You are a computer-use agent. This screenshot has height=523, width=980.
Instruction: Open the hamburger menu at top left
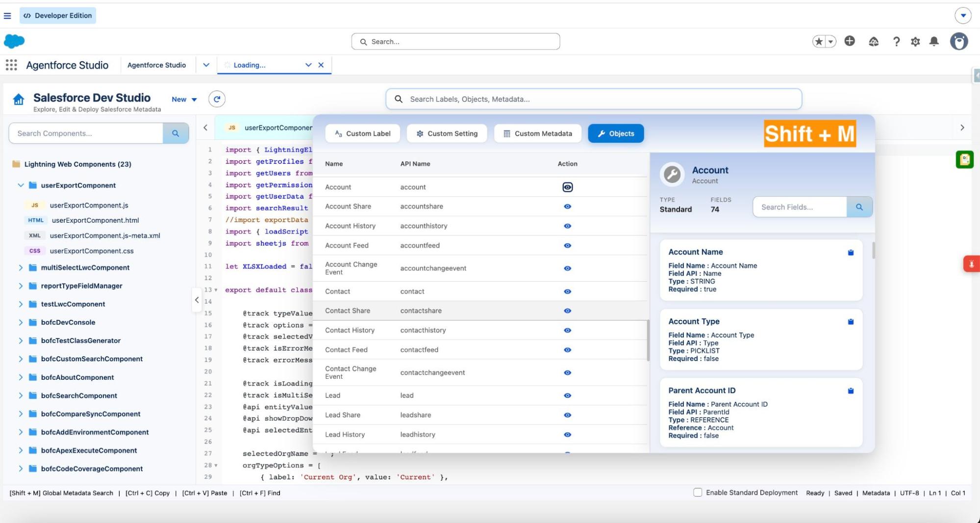(x=7, y=16)
